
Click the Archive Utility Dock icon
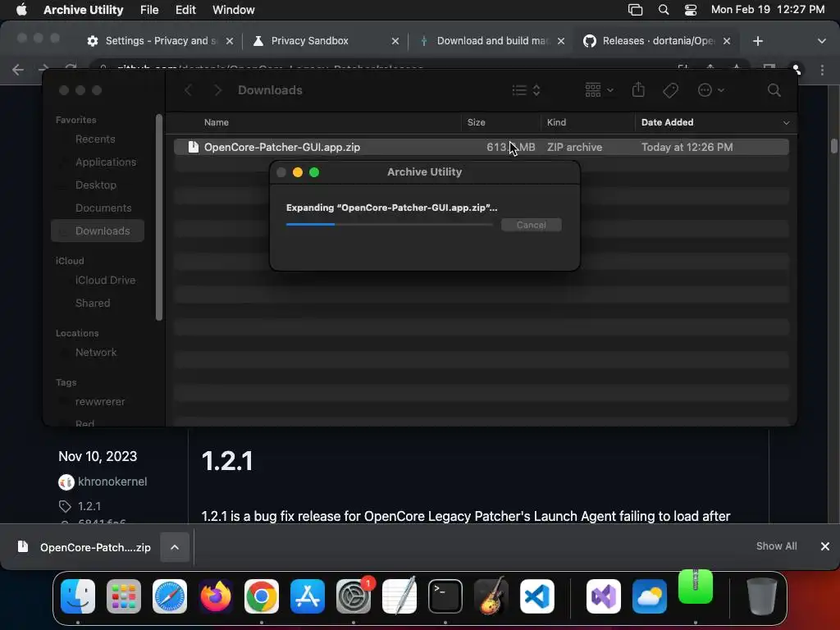(x=696, y=587)
